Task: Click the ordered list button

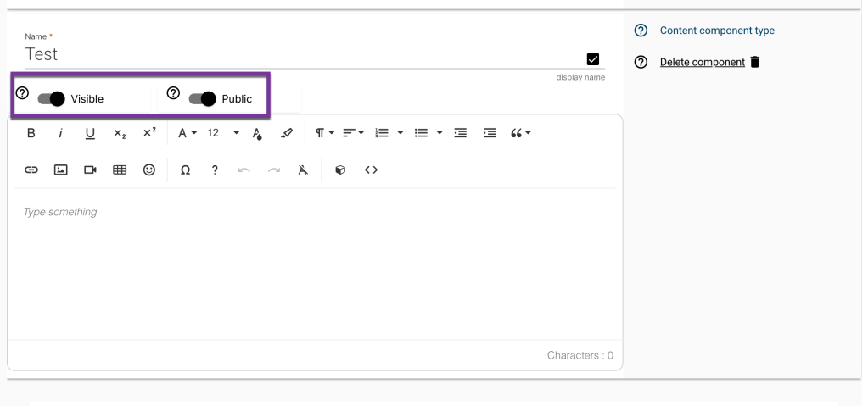Action: point(382,133)
